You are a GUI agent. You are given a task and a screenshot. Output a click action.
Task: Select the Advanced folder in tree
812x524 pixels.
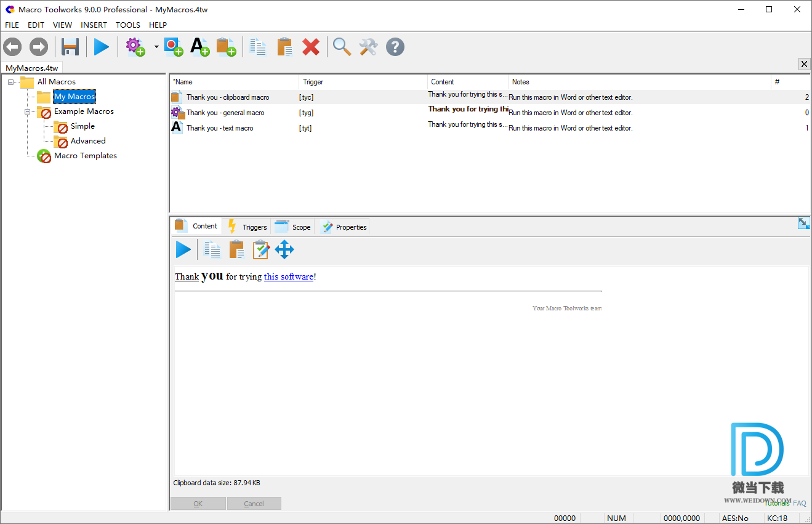coord(88,141)
